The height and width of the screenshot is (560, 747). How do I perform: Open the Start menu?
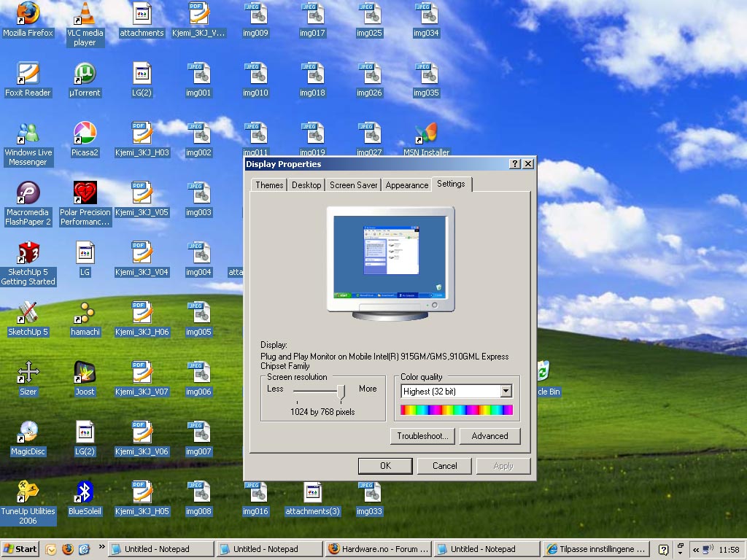[x=20, y=549]
